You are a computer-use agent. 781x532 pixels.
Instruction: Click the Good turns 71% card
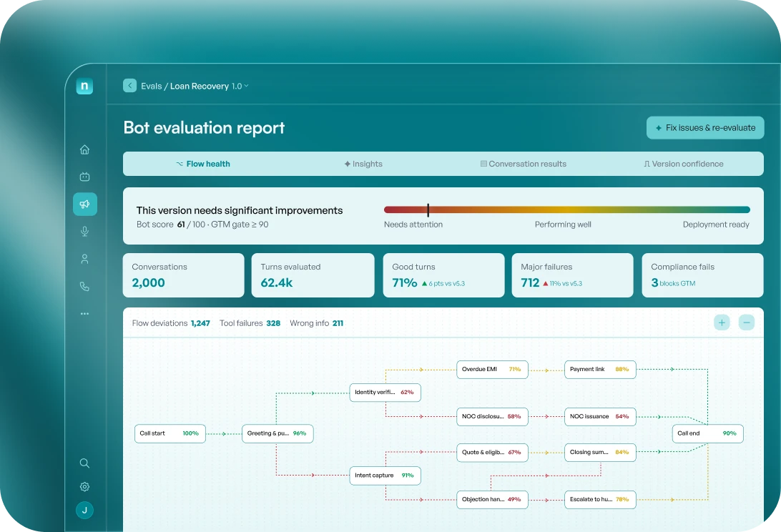point(444,275)
